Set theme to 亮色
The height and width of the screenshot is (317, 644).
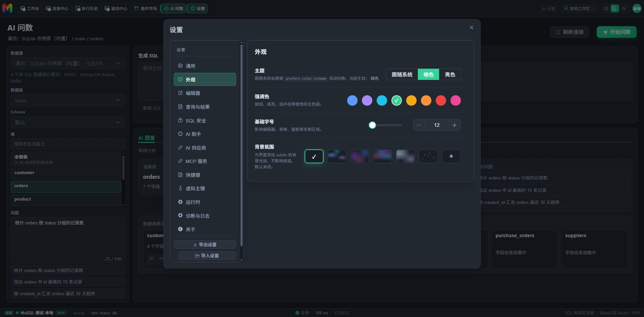click(x=450, y=74)
